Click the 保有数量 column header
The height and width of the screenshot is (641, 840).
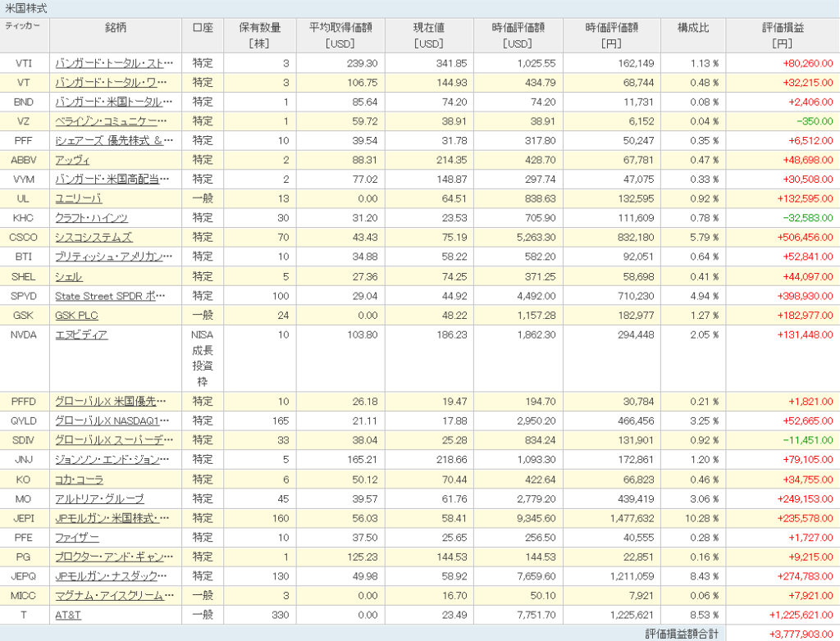click(258, 34)
